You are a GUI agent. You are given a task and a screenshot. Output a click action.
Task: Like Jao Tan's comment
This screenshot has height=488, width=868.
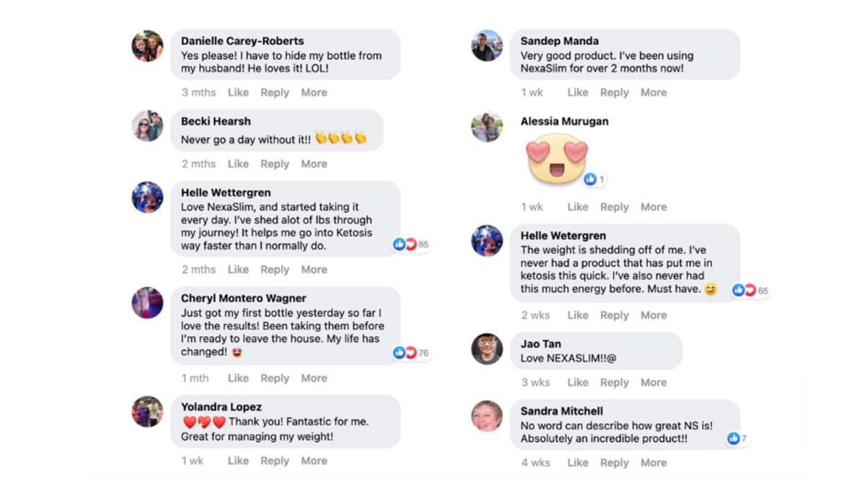577,382
